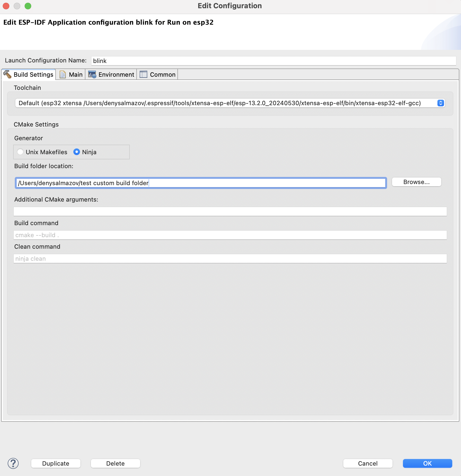Select the Unix Makefiles generator
461x476 pixels.
pos(20,152)
